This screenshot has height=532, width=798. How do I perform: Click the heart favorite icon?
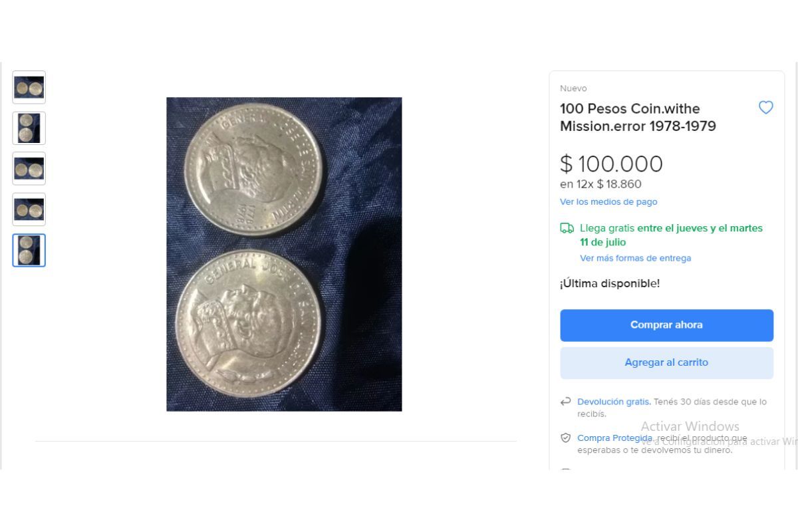pyautogui.click(x=766, y=108)
